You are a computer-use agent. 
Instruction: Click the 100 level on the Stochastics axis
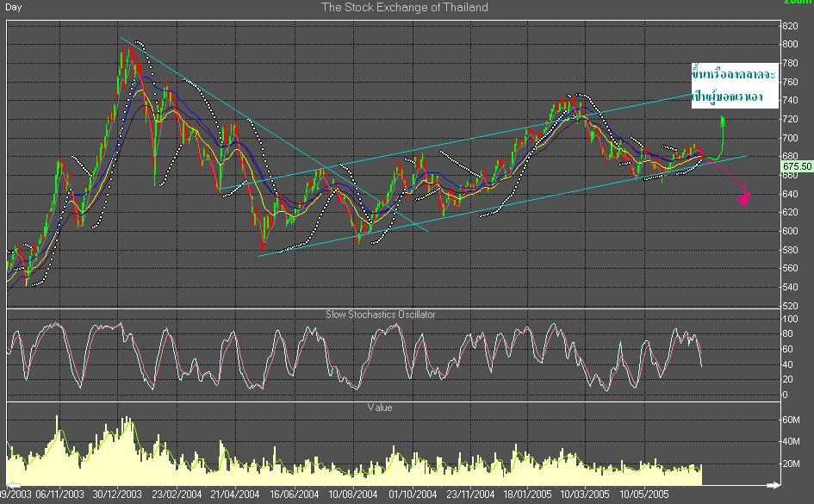pyautogui.click(x=790, y=319)
